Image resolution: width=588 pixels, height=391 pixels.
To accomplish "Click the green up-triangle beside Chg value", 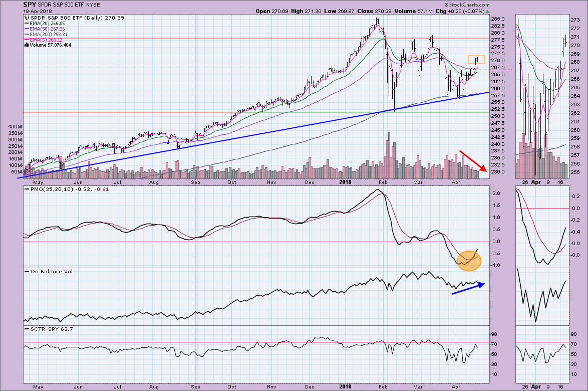I will coord(488,11).
